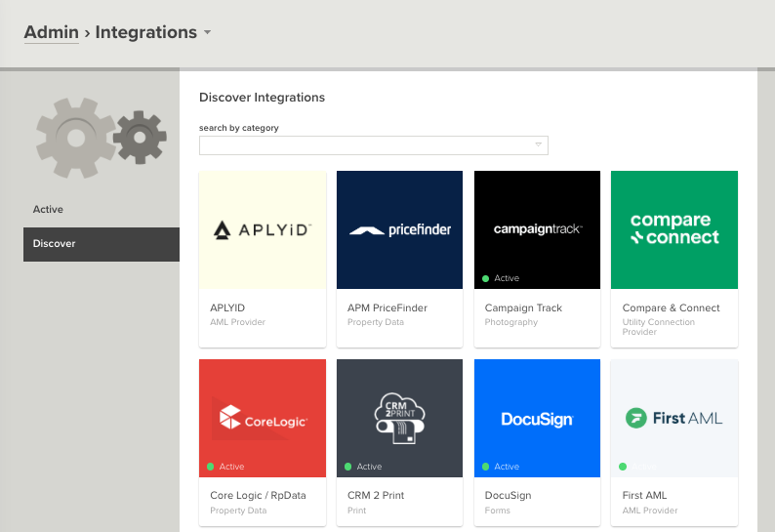The image size is (775, 532).
Task: Click AML Provider label under First AML
Action: (x=650, y=511)
